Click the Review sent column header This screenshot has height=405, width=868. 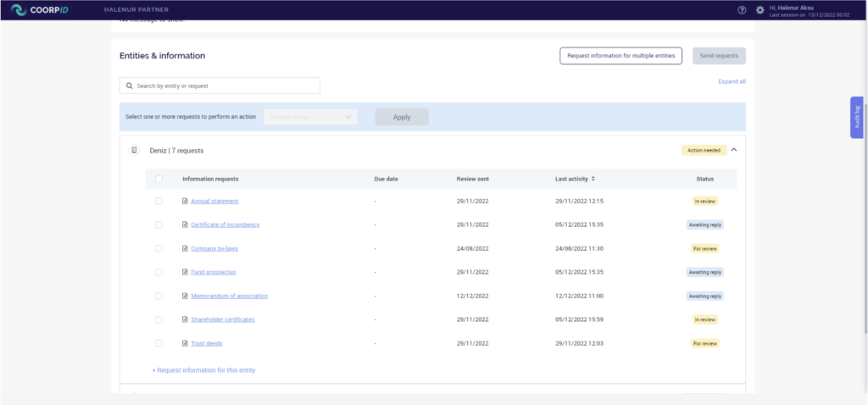pyautogui.click(x=473, y=180)
